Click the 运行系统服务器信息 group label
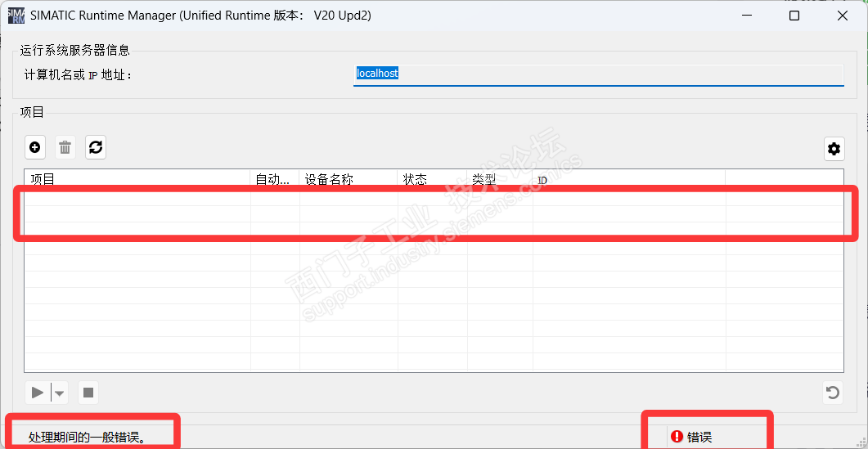The image size is (868, 449). [x=74, y=51]
